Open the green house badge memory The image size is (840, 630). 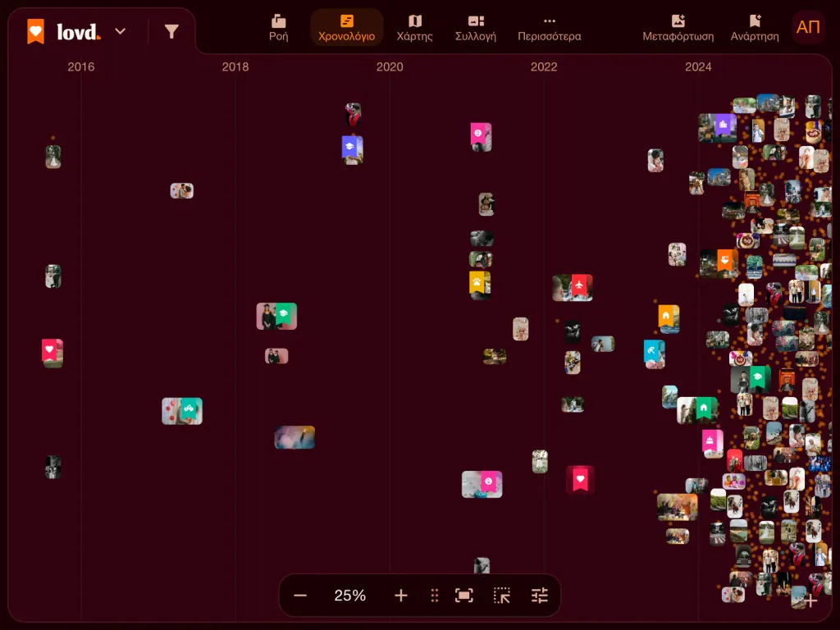click(697, 410)
